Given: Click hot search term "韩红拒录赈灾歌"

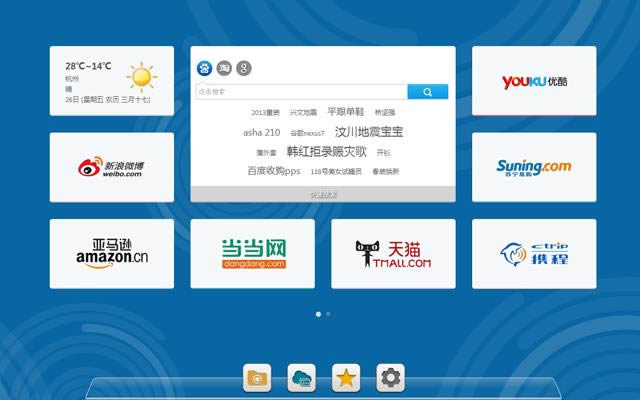Looking at the screenshot, I should click(x=327, y=152).
